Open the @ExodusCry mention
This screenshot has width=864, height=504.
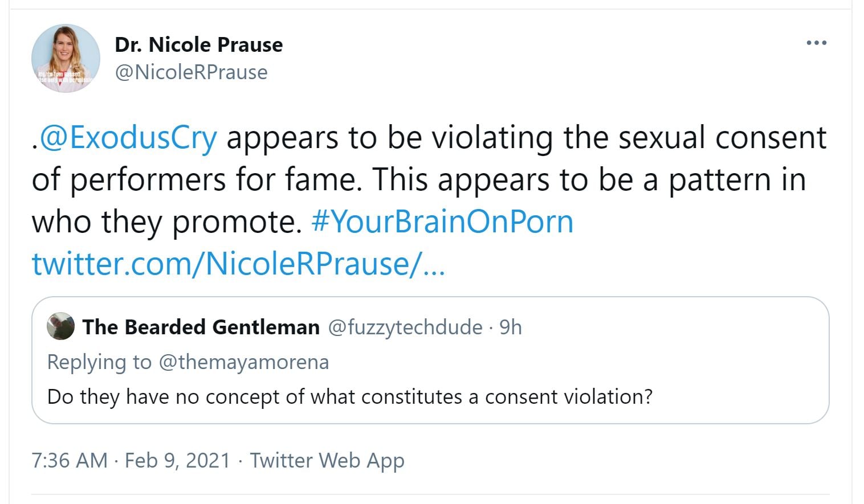[128, 138]
